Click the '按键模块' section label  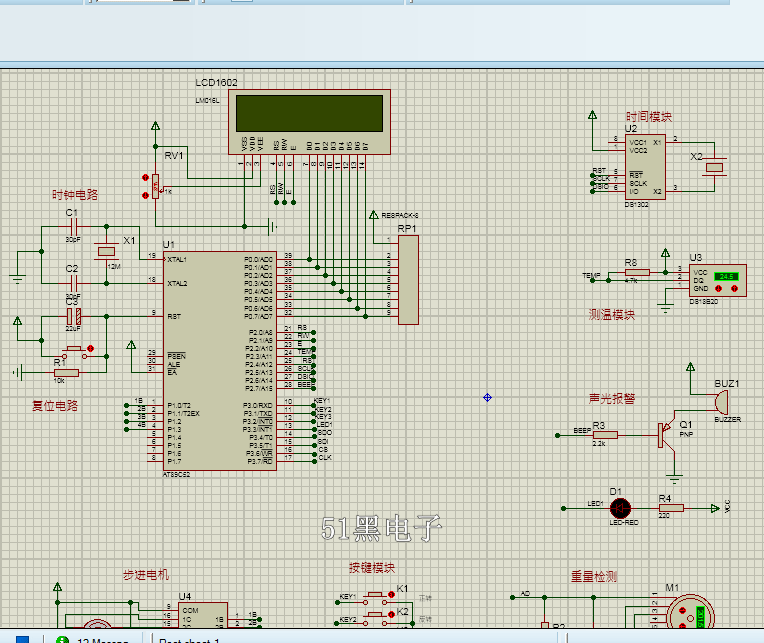coord(372,567)
